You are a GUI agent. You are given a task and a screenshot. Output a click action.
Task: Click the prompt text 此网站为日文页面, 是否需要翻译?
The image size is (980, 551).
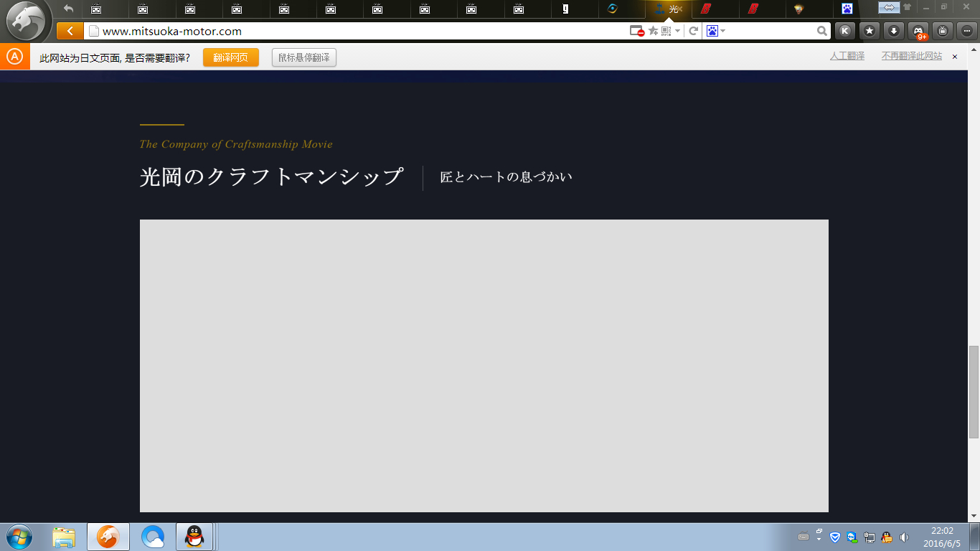click(115, 57)
